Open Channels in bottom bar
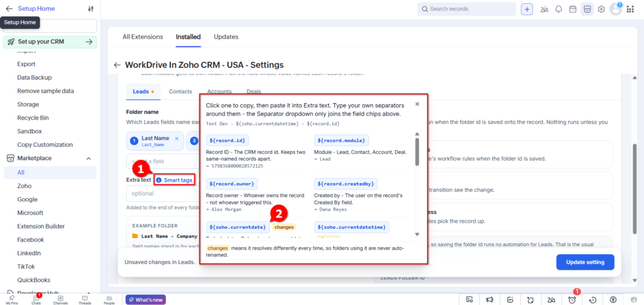 point(60,300)
